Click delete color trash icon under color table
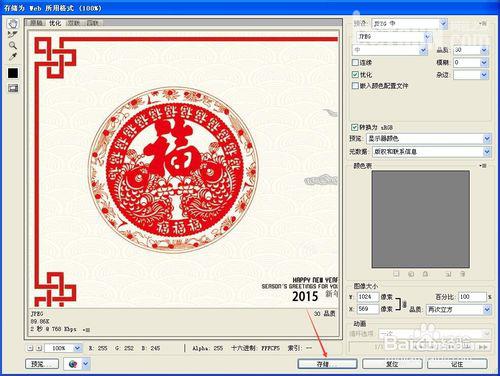 point(463,274)
